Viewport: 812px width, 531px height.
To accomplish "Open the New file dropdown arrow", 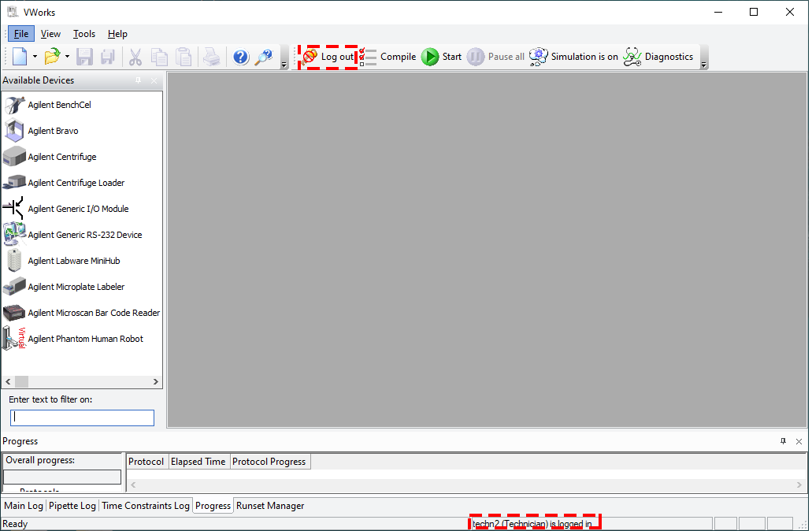I will [35, 57].
